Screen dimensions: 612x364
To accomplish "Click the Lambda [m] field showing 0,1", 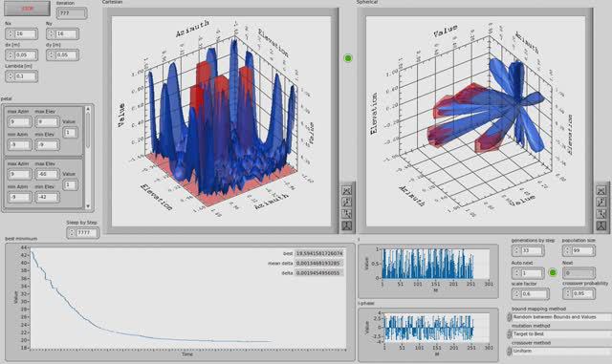I will pos(26,76).
